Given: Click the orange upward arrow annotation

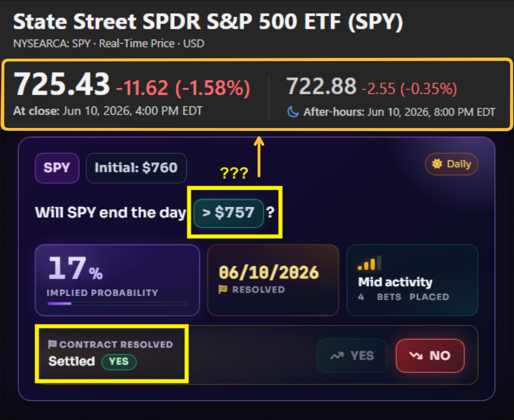Looking at the screenshot, I should (259, 157).
